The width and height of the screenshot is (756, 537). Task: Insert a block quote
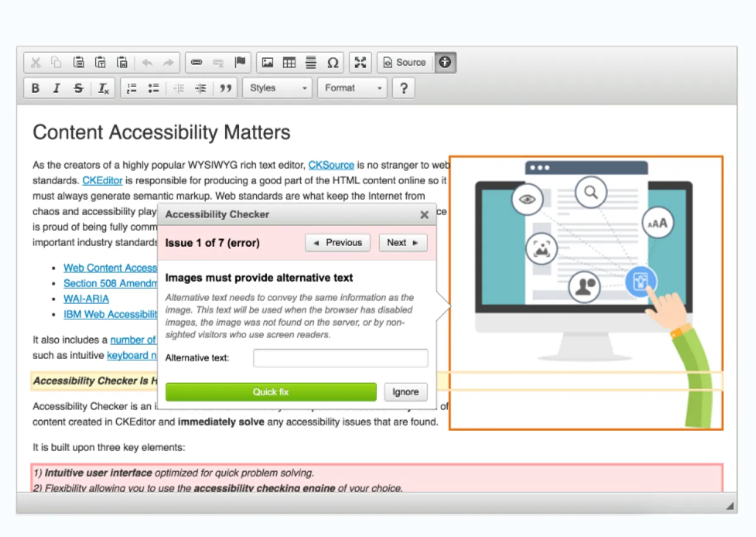pyautogui.click(x=226, y=88)
